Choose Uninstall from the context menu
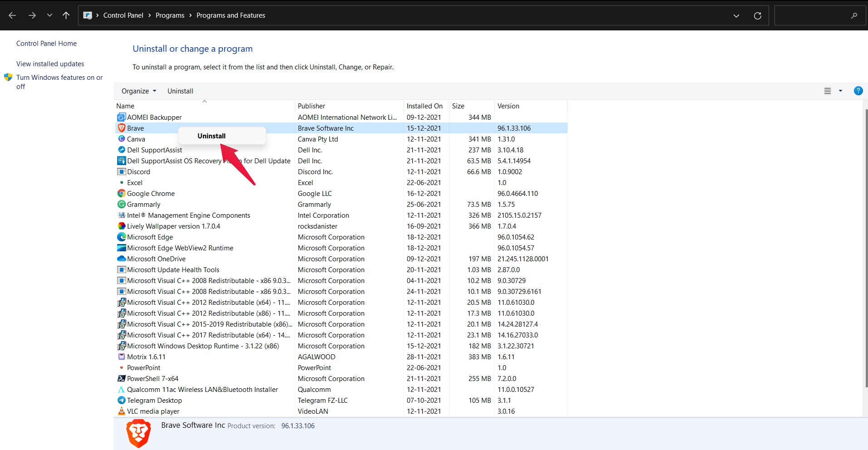868x450 pixels. [222, 136]
